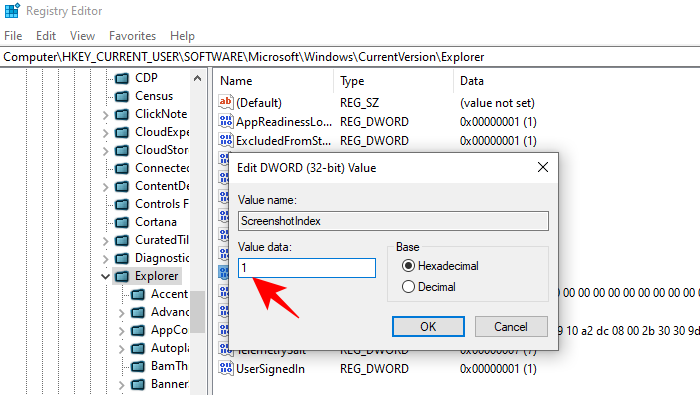This screenshot has height=395, width=700.
Task: Confirm the DWORD edit with OK
Action: pyautogui.click(x=428, y=327)
